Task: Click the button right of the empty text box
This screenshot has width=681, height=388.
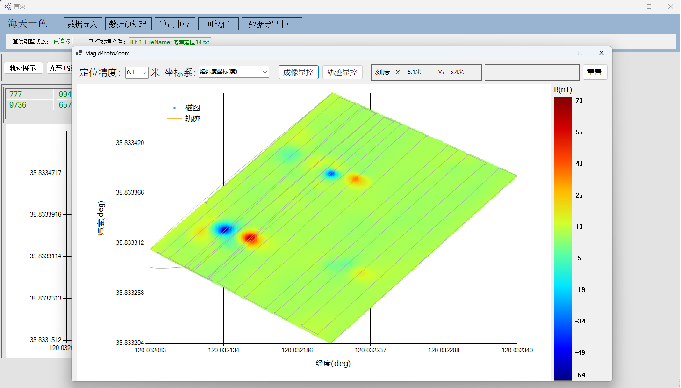Action: coord(595,72)
